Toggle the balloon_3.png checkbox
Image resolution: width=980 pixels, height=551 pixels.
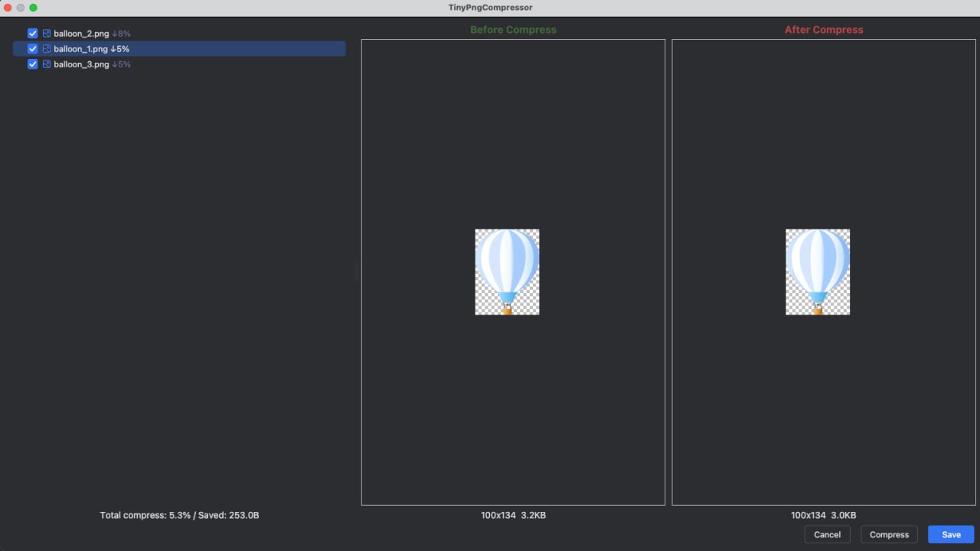(x=33, y=64)
